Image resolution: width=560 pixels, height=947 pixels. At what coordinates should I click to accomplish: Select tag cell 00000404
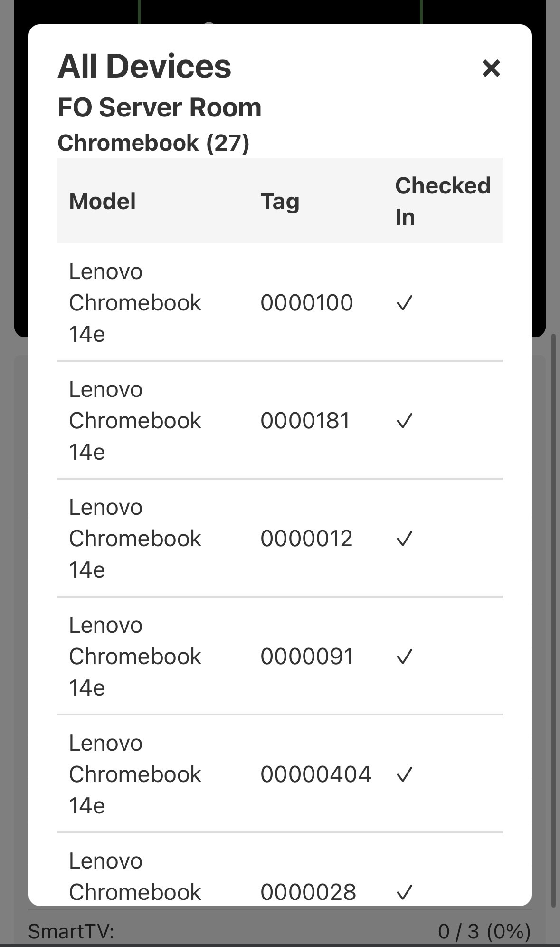click(x=316, y=774)
